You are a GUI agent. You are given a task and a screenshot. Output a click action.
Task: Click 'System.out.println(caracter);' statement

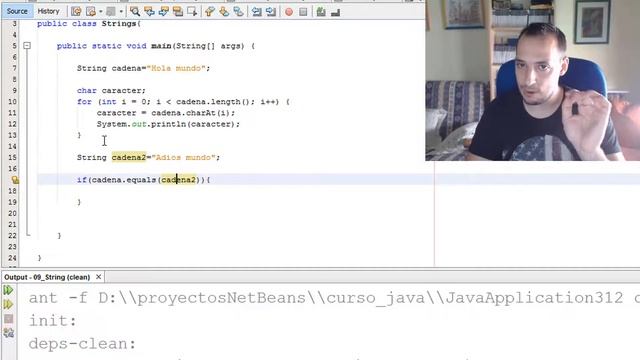[x=168, y=124]
